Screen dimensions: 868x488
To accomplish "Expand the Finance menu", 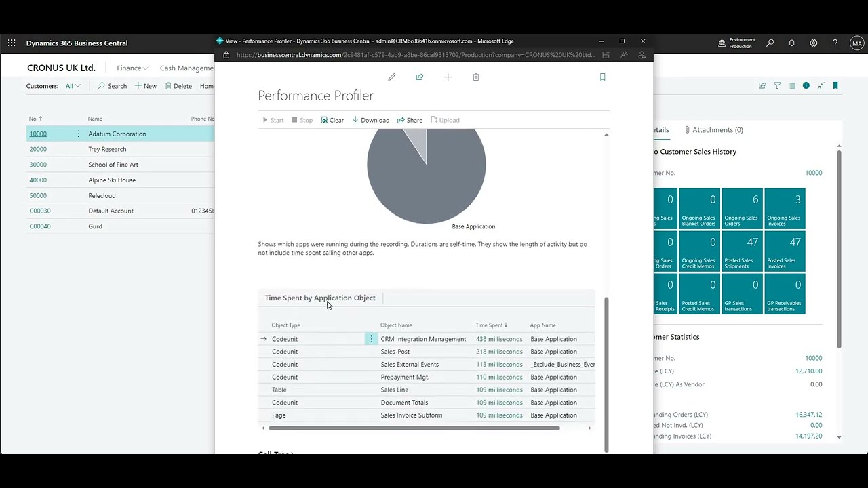I will [x=132, y=68].
